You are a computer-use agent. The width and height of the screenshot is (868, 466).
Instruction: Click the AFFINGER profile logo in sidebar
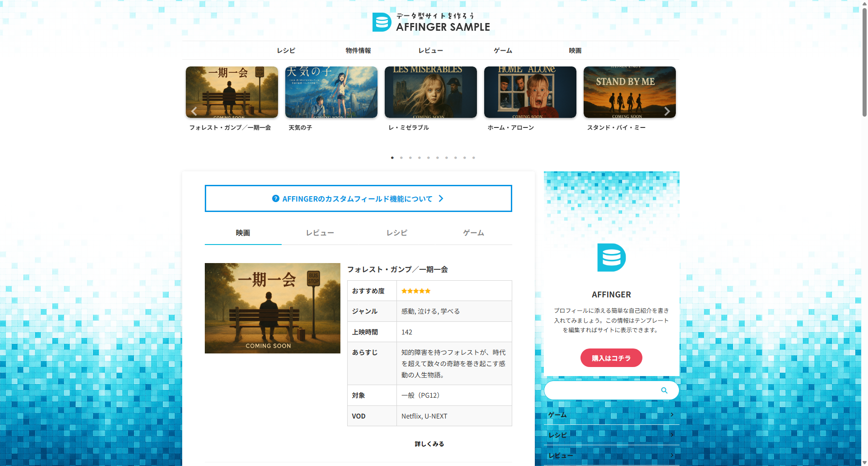point(612,258)
